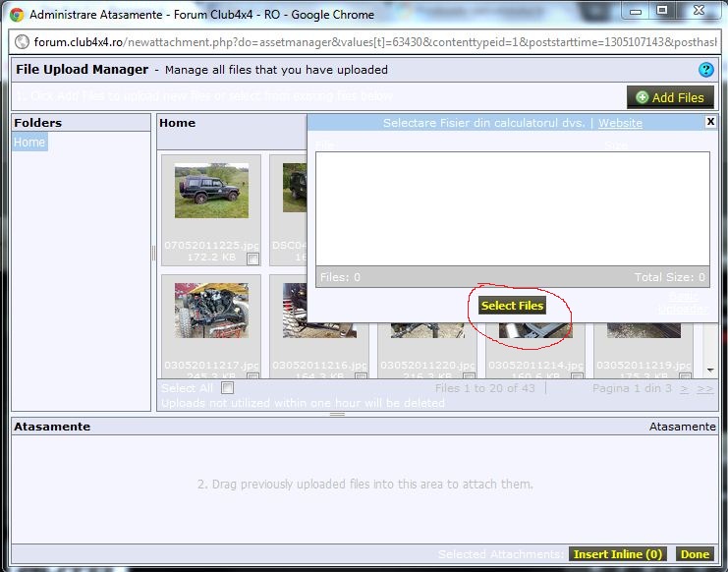Click the Chrome logo in title bar
The width and height of the screenshot is (728, 572).
point(17,15)
